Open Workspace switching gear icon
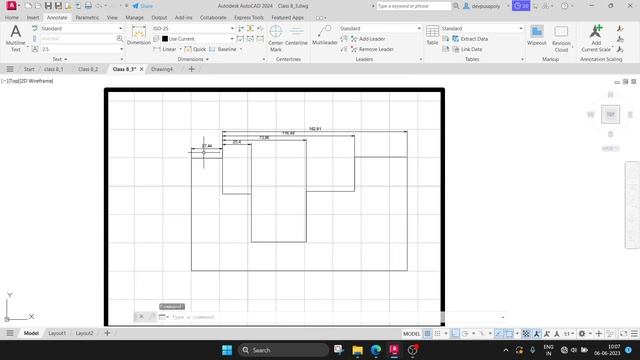The width and height of the screenshot is (640, 360). pos(582,333)
